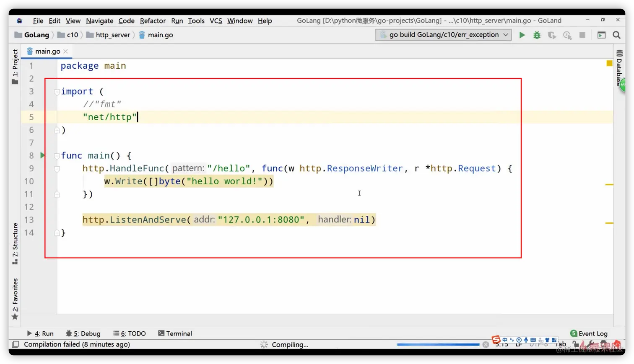Click GoLang breadcrumb in navigation bar
Screen dimensions: 634x364
click(x=32, y=35)
